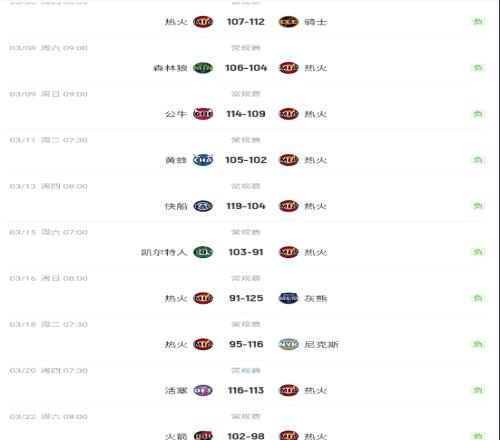
Task: Click the Cavaliers team logo
Action: point(288,22)
